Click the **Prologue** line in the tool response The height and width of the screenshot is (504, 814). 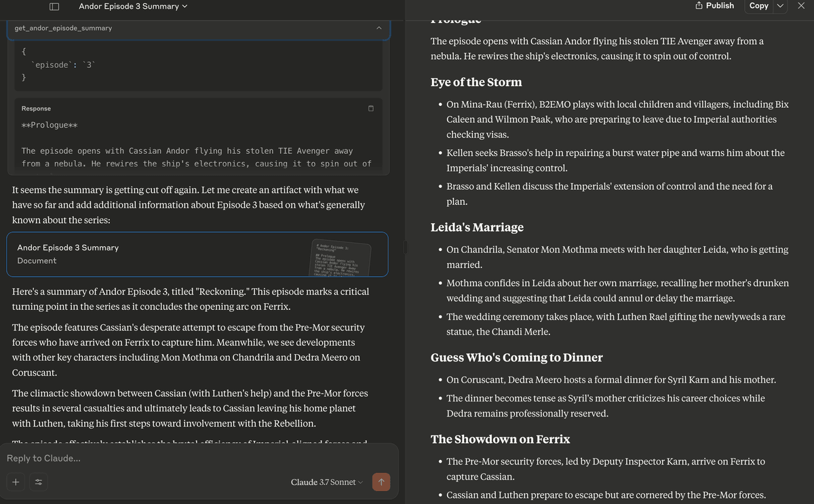coord(50,125)
